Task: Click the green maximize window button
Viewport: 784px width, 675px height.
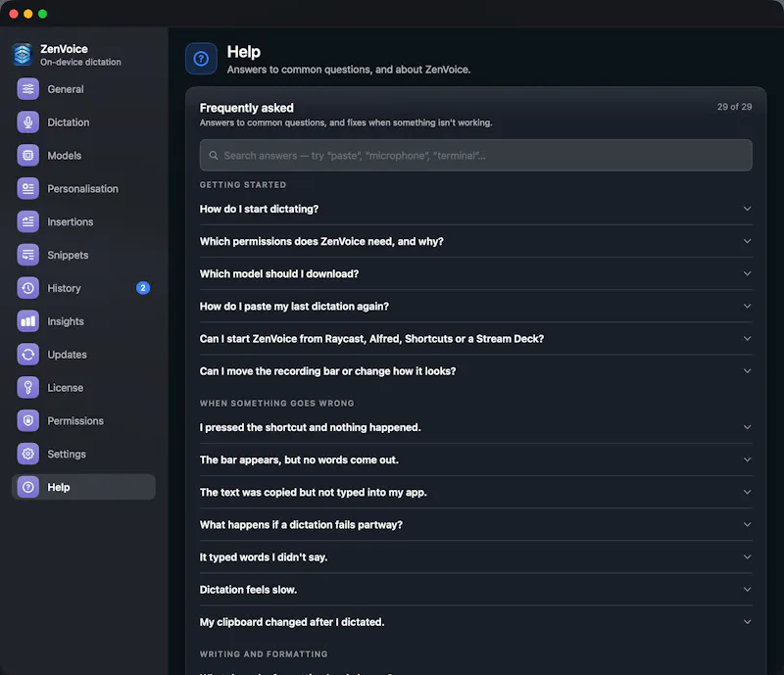Action: click(x=42, y=14)
